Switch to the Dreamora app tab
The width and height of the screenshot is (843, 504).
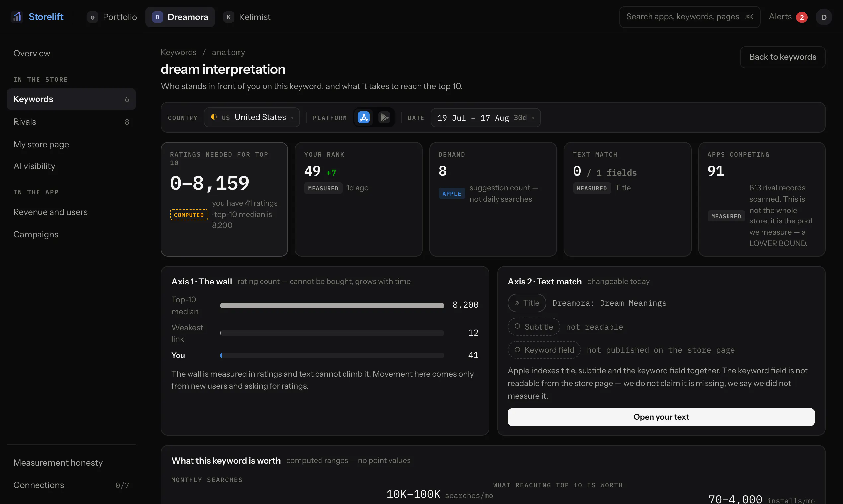pyautogui.click(x=180, y=17)
